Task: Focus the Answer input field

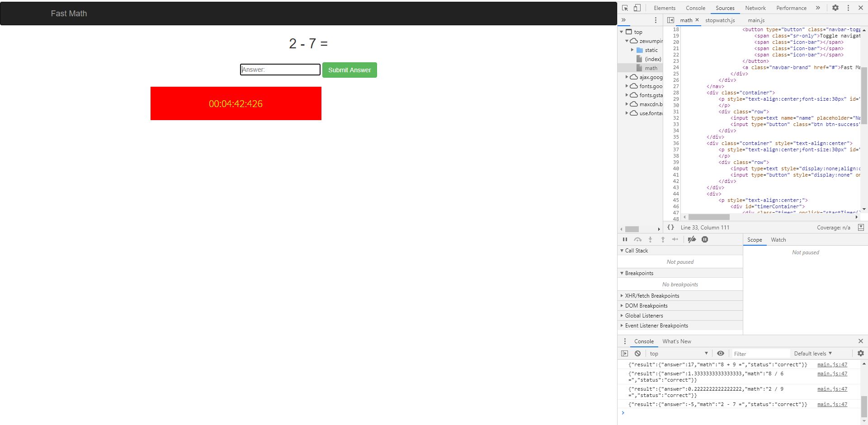Action: [x=280, y=70]
